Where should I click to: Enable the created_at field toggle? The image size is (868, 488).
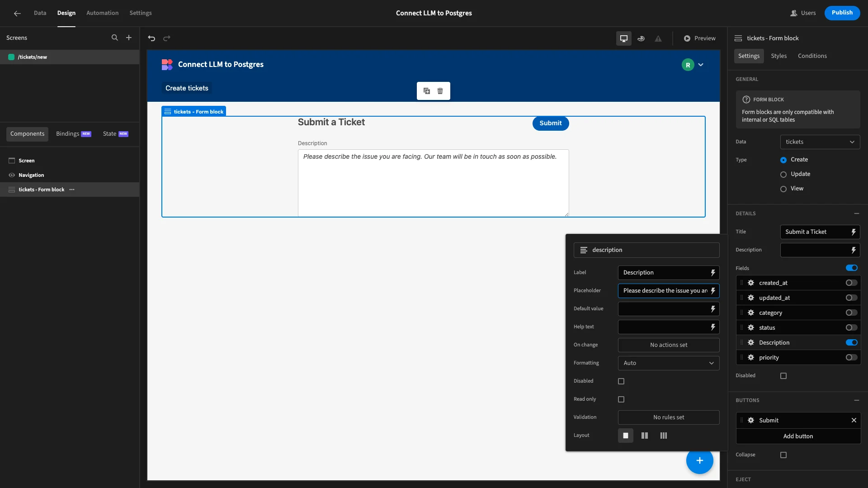[x=852, y=283]
